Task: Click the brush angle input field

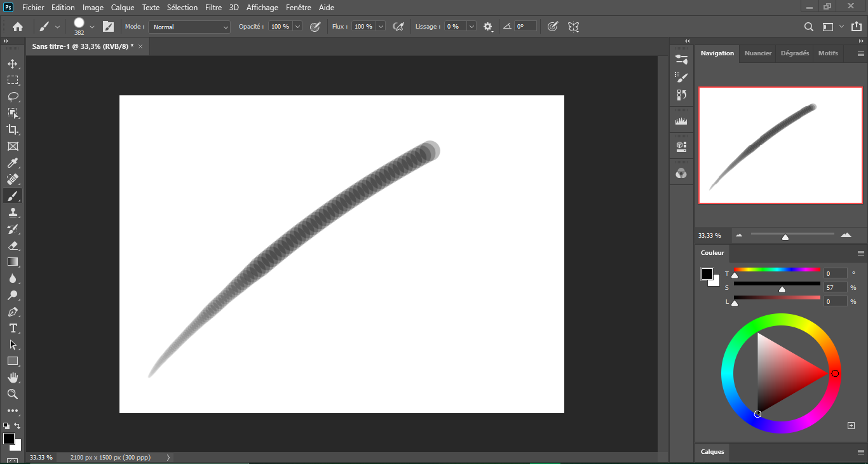Action: [525, 27]
